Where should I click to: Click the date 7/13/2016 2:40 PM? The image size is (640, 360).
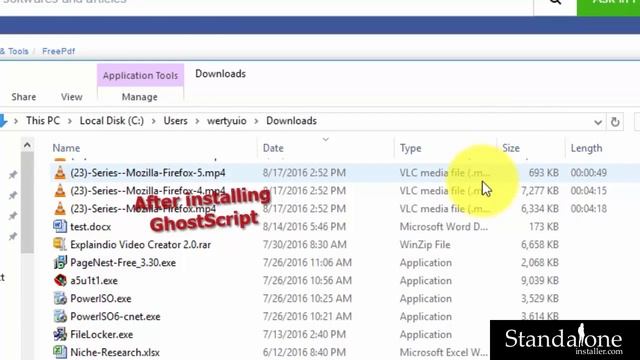click(304, 334)
